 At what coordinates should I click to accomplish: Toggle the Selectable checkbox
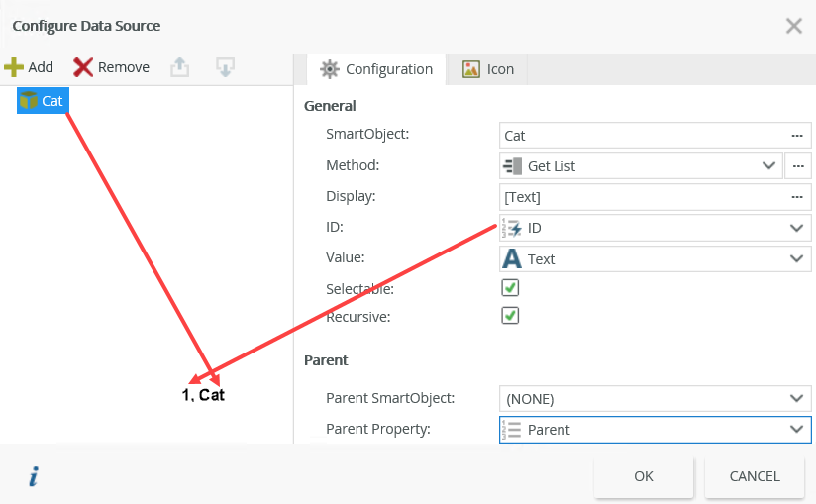click(510, 288)
